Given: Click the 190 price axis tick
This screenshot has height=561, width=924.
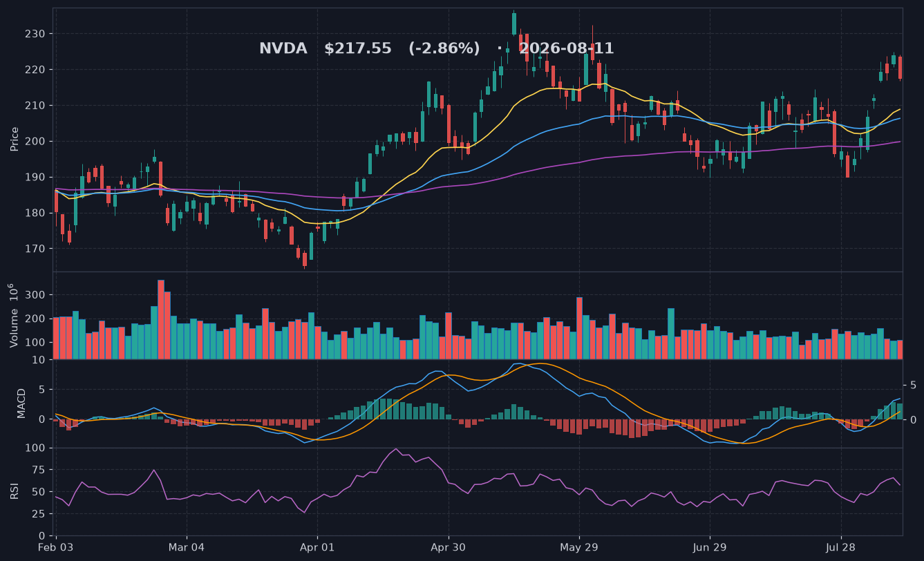Looking at the screenshot, I should click(x=36, y=177).
